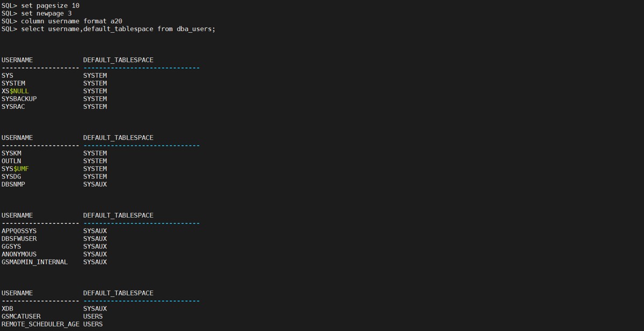The width and height of the screenshot is (644, 331).
Task: Click the SYSKM username entry
Action: pos(11,153)
